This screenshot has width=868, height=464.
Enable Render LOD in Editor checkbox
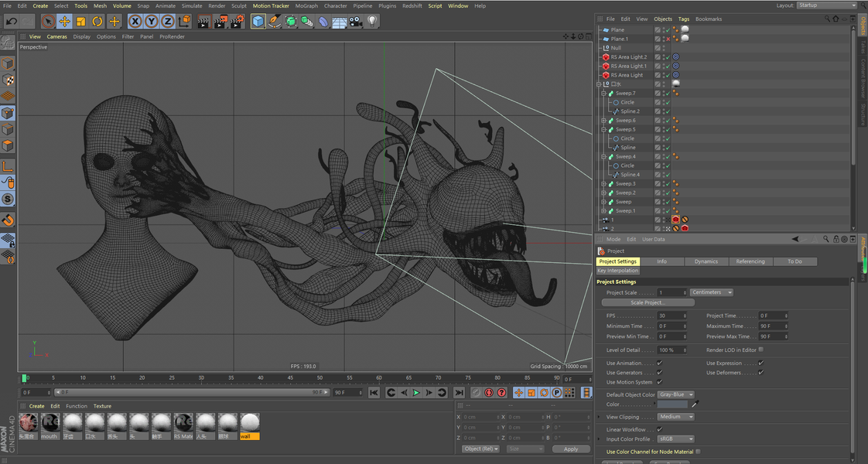tap(761, 350)
